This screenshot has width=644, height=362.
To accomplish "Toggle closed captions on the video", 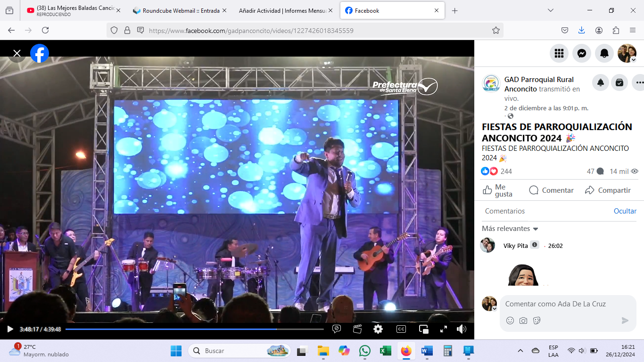I will pyautogui.click(x=401, y=329).
